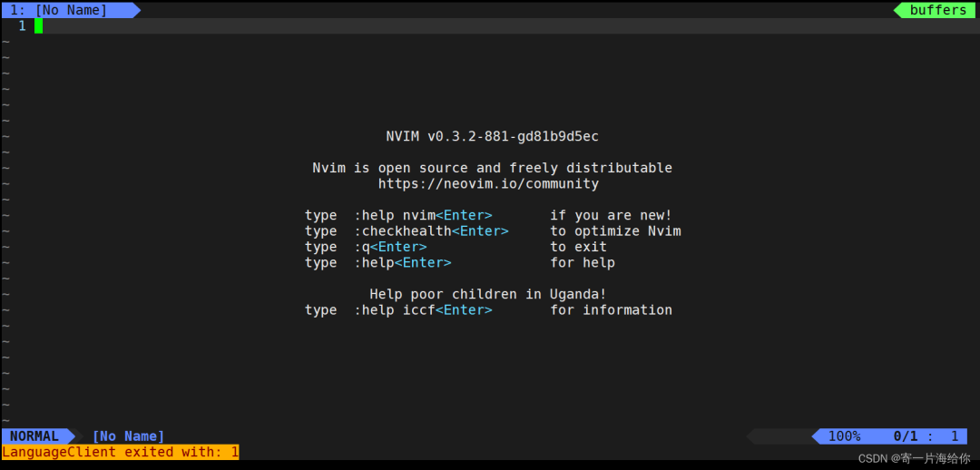
Task: Open the https://neovim.io/community link
Action: (x=488, y=184)
